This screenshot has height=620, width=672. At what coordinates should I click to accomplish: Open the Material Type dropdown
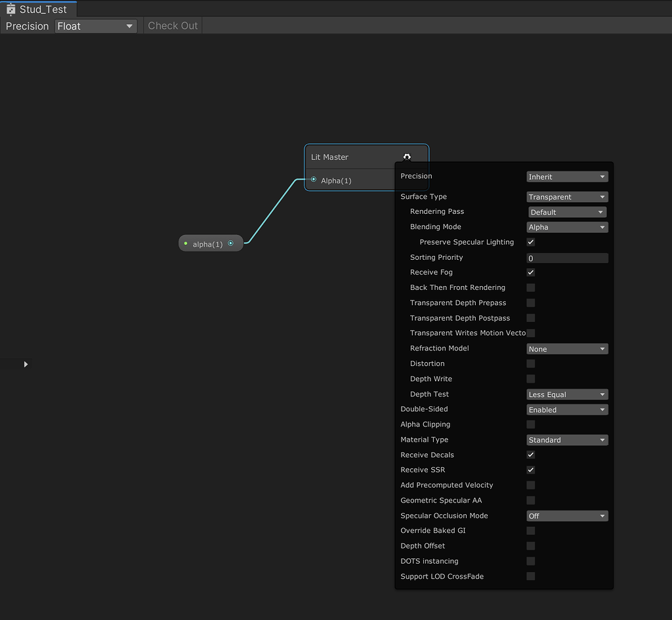point(566,440)
